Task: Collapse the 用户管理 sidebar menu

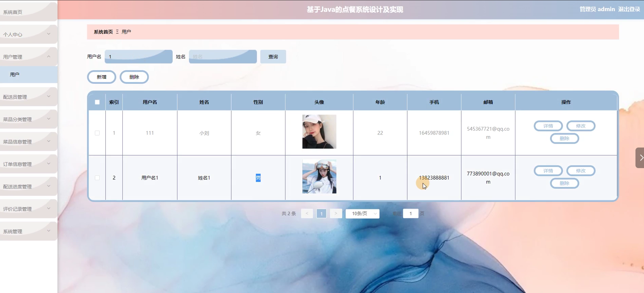Action: pyautogui.click(x=29, y=57)
